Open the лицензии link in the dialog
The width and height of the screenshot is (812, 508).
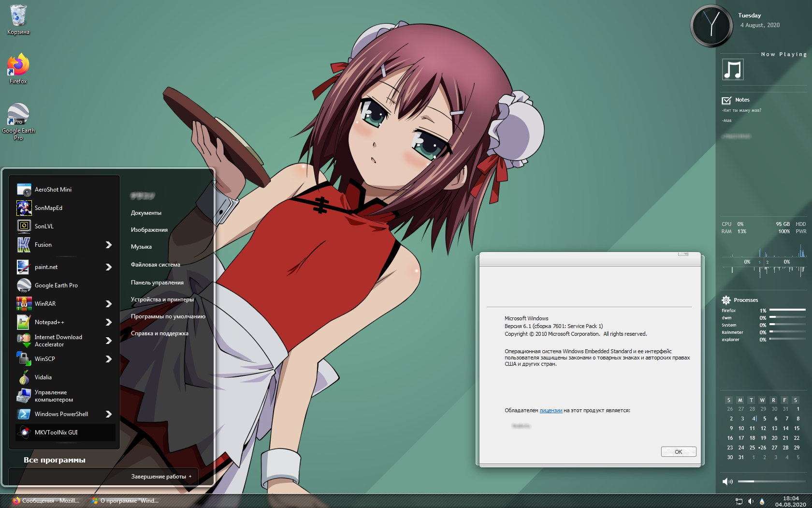(x=551, y=410)
